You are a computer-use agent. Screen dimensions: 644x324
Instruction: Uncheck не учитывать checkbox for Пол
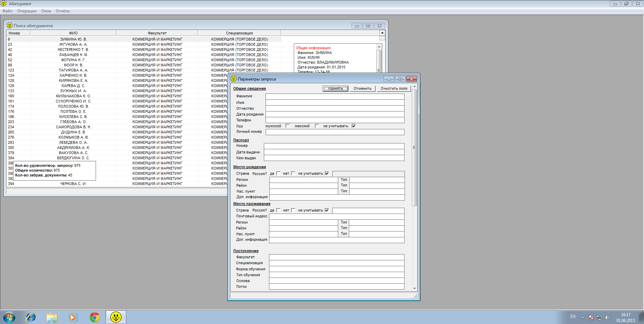pyautogui.click(x=354, y=126)
